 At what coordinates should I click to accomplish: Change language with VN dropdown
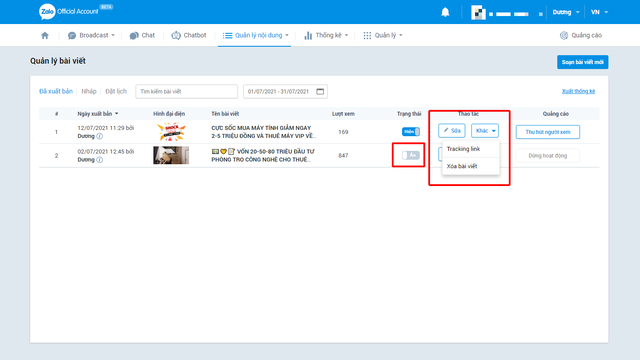[599, 12]
